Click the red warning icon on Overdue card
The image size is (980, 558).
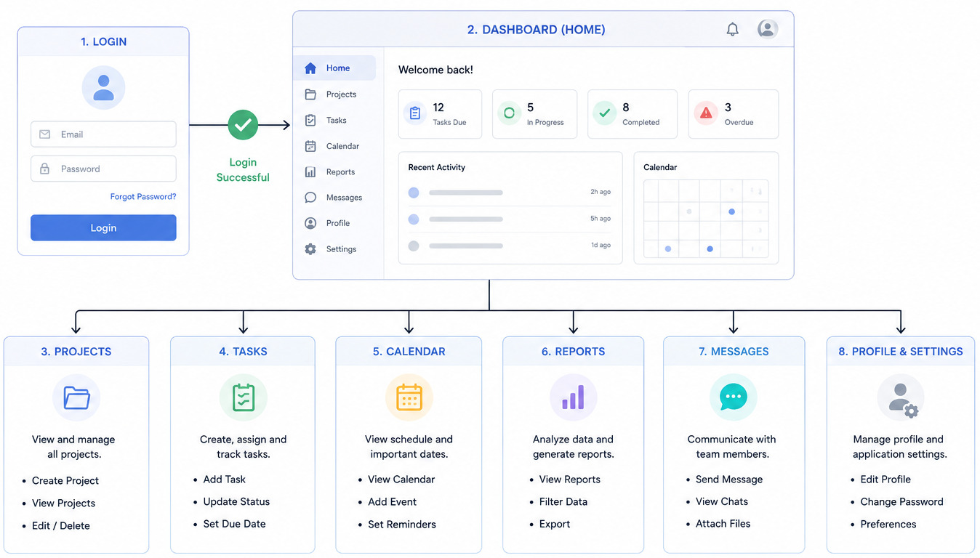[x=705, y=113]
